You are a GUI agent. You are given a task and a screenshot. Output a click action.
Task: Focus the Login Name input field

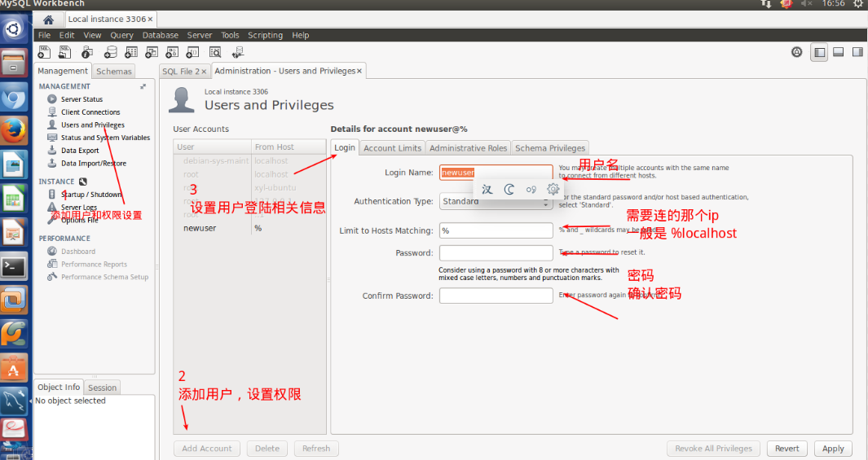496,173
